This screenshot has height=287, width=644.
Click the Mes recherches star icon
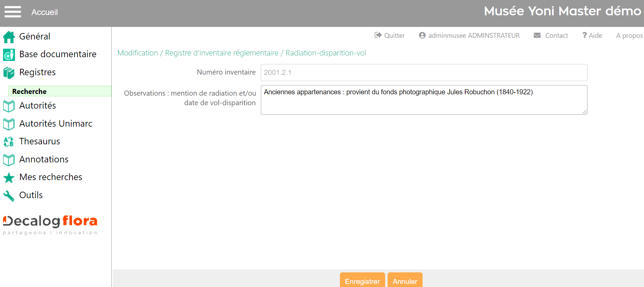pos(9,177)
